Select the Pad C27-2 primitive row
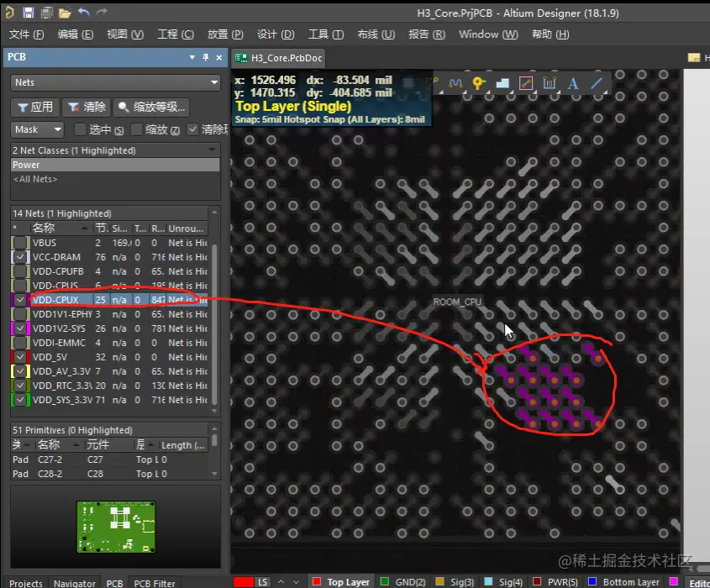The height and width of the screenshot is (588, 710). click(108, 459)
